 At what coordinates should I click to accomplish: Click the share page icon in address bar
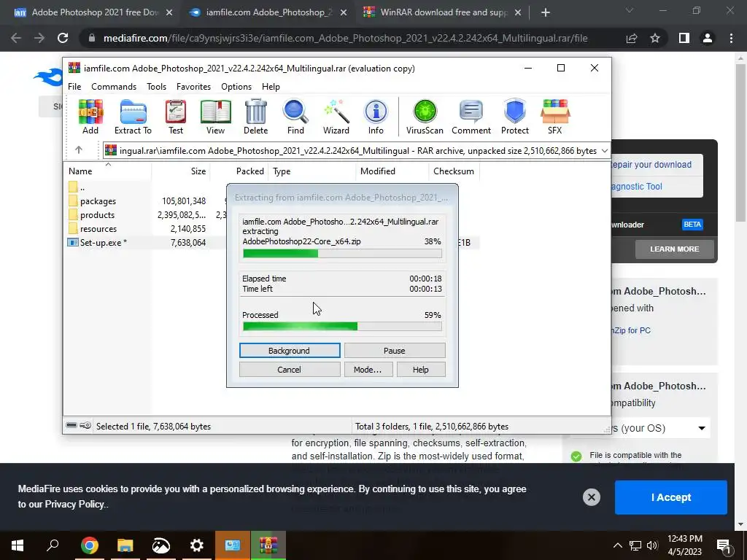pyautogui.click(x=632, y=38)
